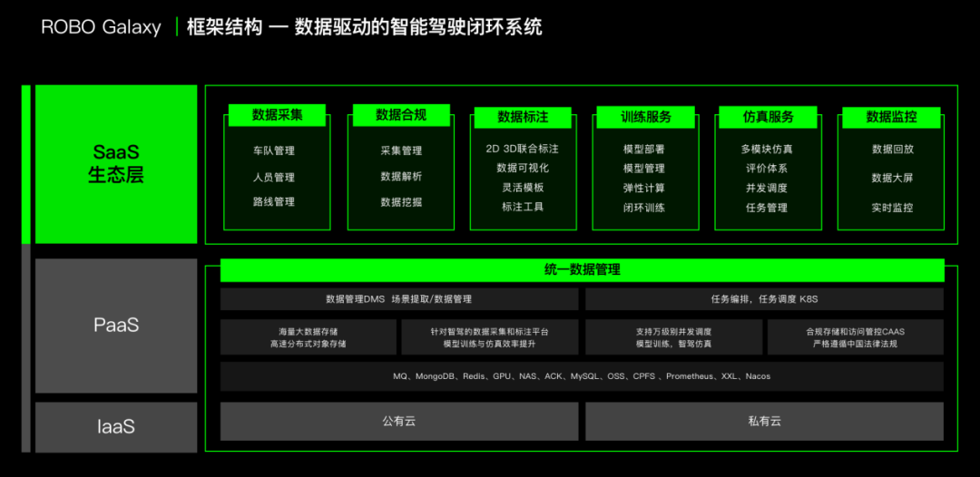Select 车队管理 under 数据采集

pyautogui.click(x=274, y=151)
